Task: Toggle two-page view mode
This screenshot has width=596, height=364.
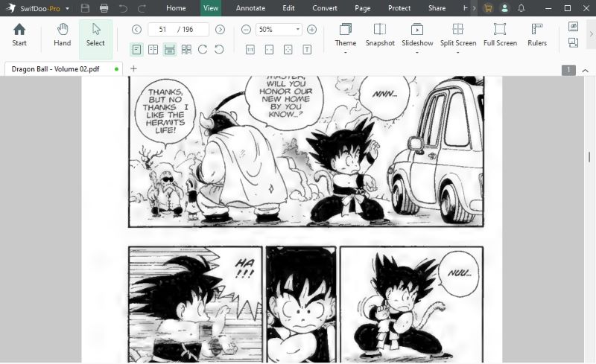Action: click(153, 49)
